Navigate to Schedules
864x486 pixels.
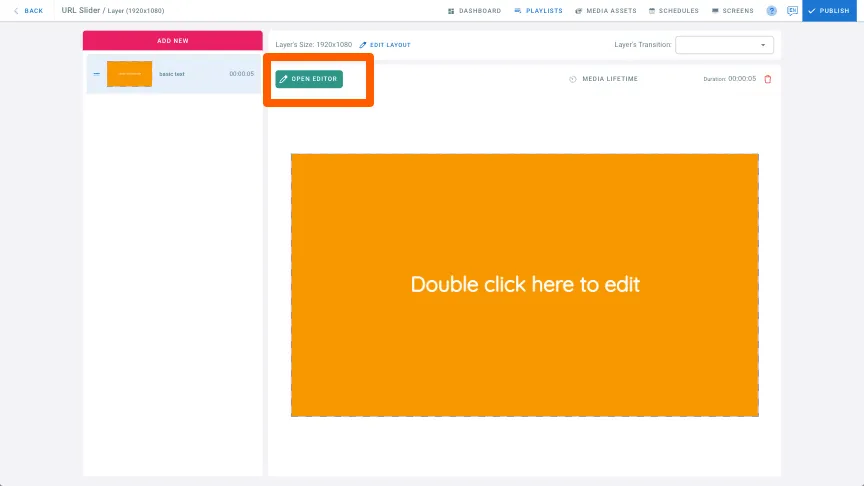pyautogui.click(x=674, y=11)
